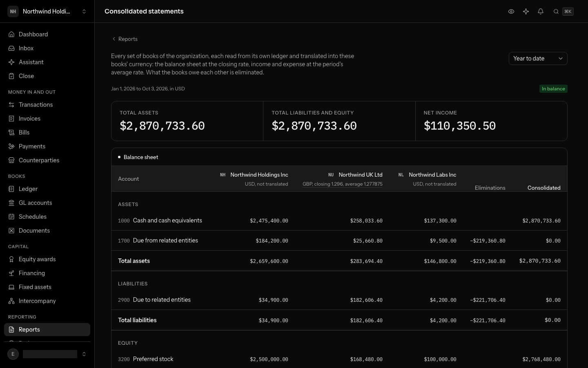The height and width of the screenshot is (368, 588).
Task: Click the Total assets card value $2,870,733.60
Action: [x=162, y=126]
